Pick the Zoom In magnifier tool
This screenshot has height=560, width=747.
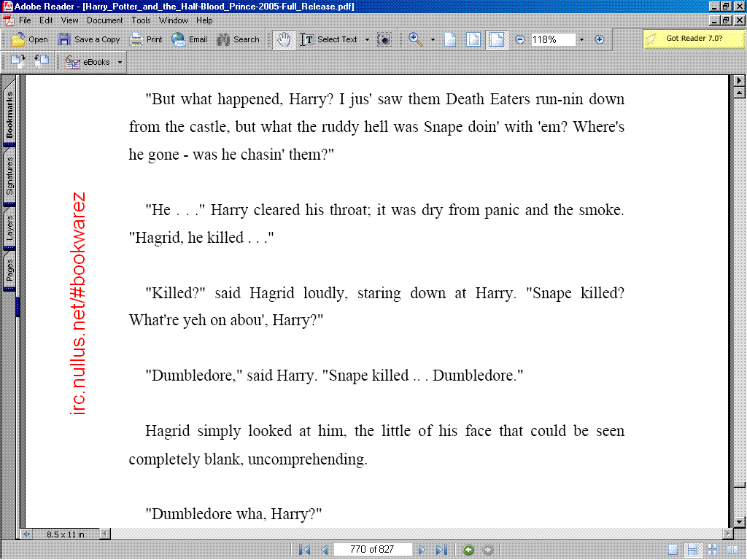pyautogui.click(x=416, y=39)
